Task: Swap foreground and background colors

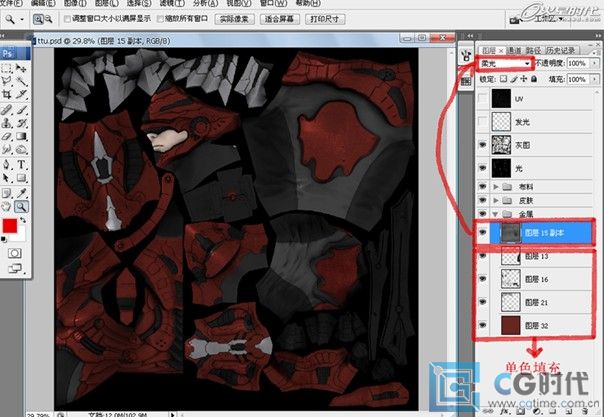Action: (x=22, y=221)
